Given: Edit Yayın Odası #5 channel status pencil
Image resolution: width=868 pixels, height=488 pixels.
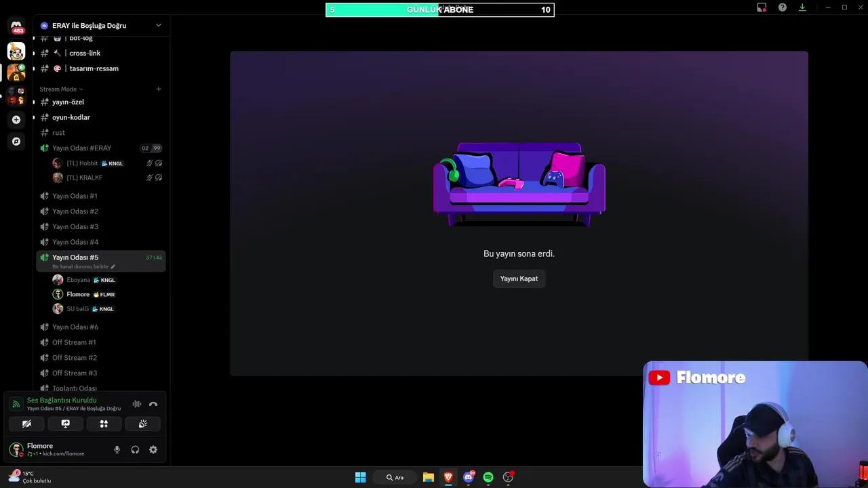Looking at the screenshot, I should tap(113, 266).
